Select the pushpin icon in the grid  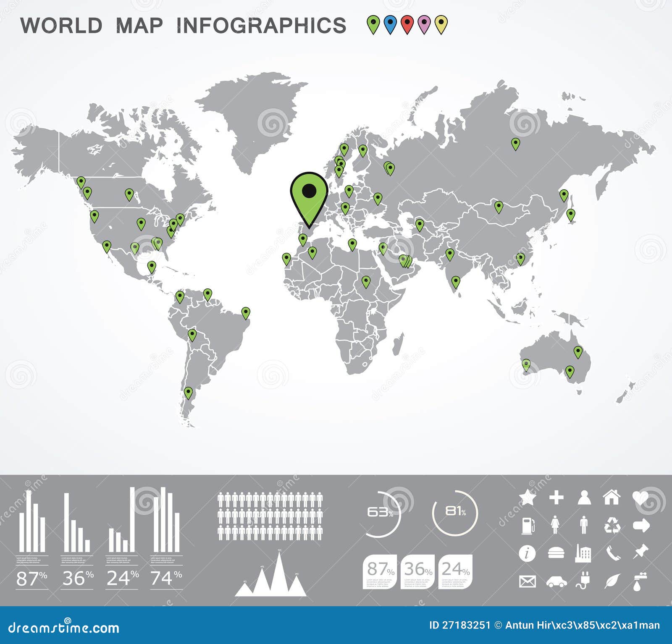(641, 552)
